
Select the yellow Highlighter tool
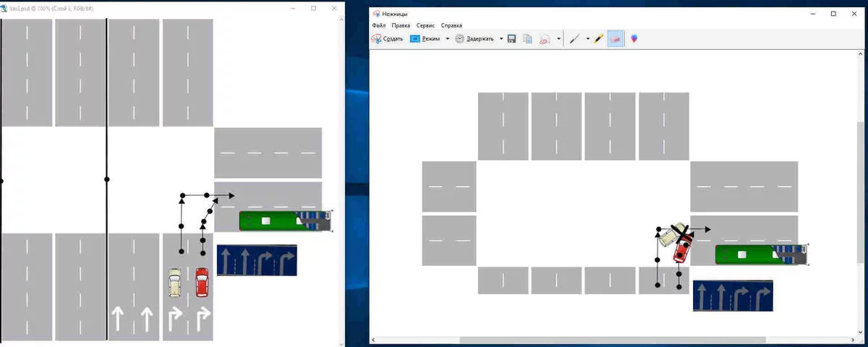tap(599, 39)
